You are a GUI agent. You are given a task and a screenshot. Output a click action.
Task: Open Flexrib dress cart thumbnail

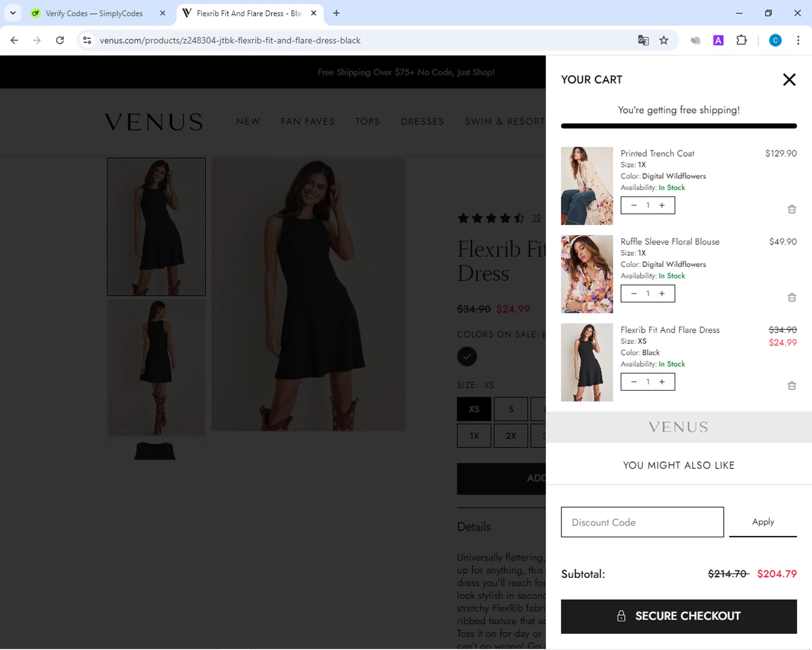pyautogui.click(x=587, y=362)
